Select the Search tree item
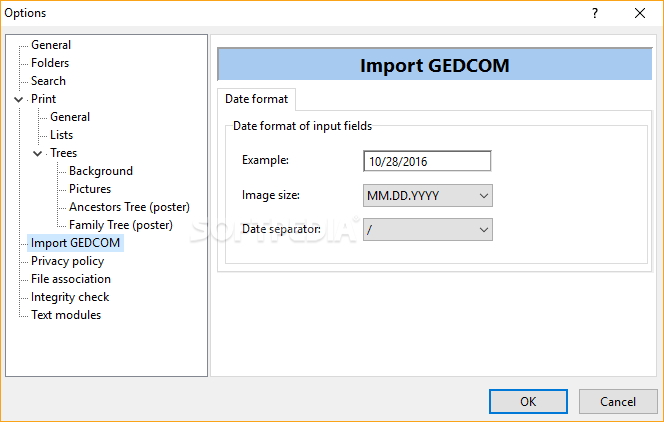 pos(48,81)
